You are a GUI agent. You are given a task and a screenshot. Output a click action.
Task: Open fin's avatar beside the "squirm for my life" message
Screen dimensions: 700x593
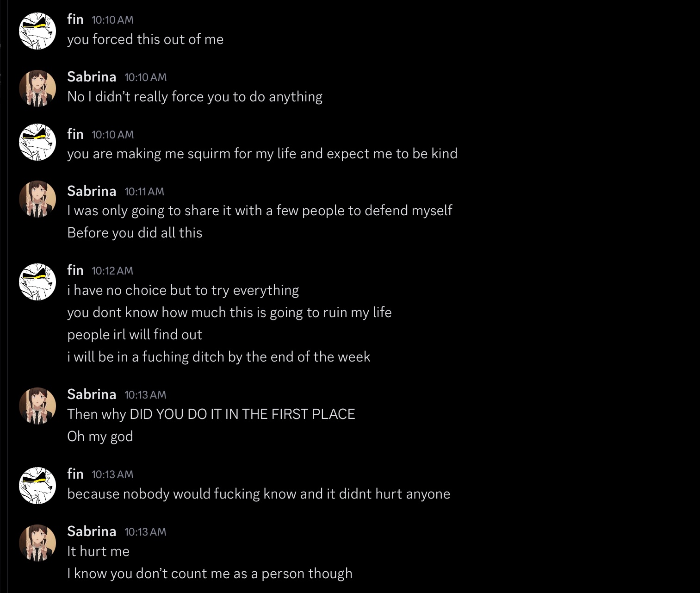(x=37, y=142)
